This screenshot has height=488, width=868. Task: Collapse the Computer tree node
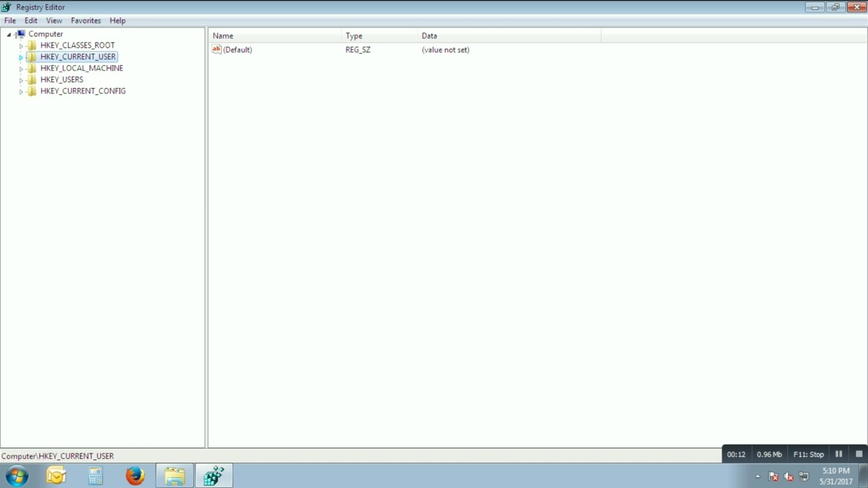tap(9, 35)
